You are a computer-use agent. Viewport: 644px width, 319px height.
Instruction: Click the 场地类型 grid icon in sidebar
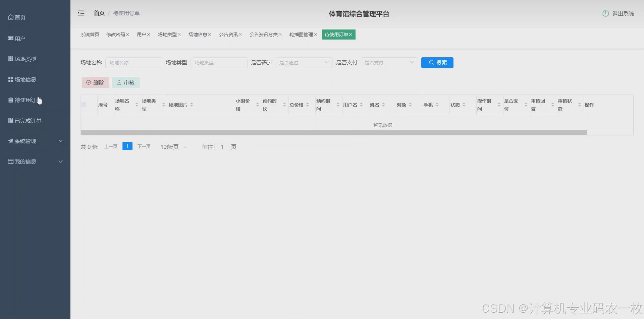[x=10, y=59]
